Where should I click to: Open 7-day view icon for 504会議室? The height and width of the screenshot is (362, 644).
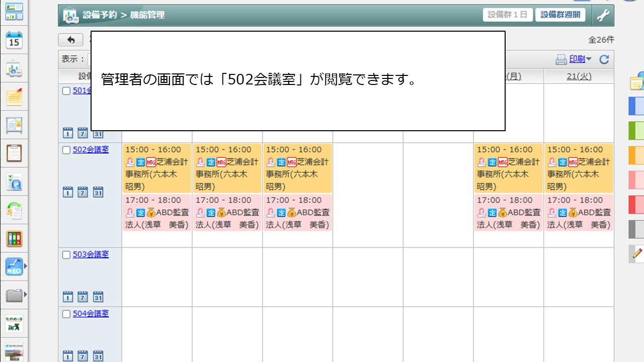83,356
